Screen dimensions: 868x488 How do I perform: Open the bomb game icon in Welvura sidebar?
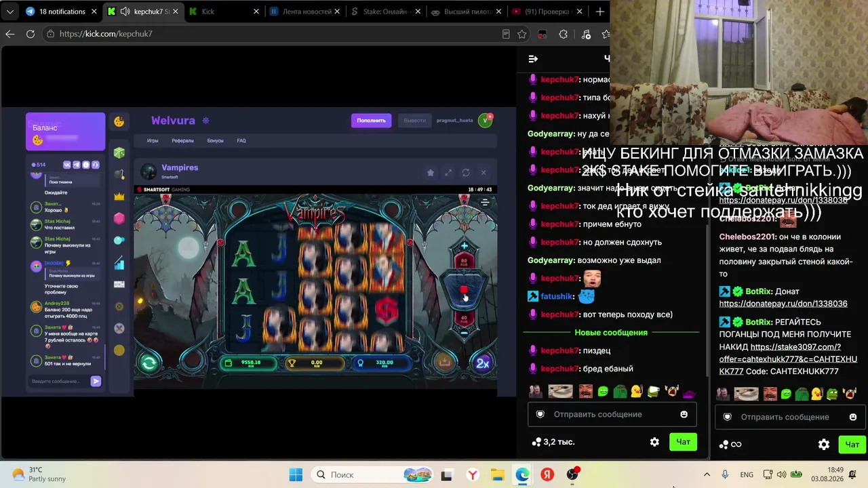119,175
